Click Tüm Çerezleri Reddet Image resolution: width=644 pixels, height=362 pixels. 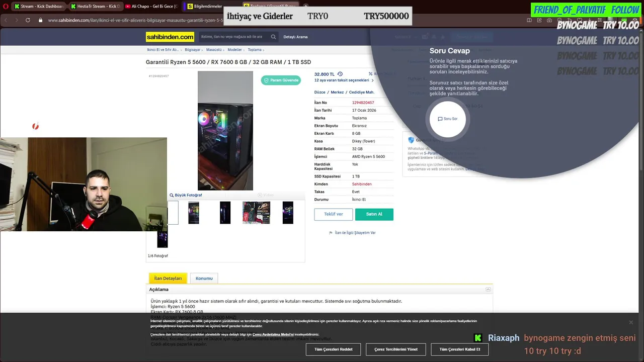(x=333, y=349)
